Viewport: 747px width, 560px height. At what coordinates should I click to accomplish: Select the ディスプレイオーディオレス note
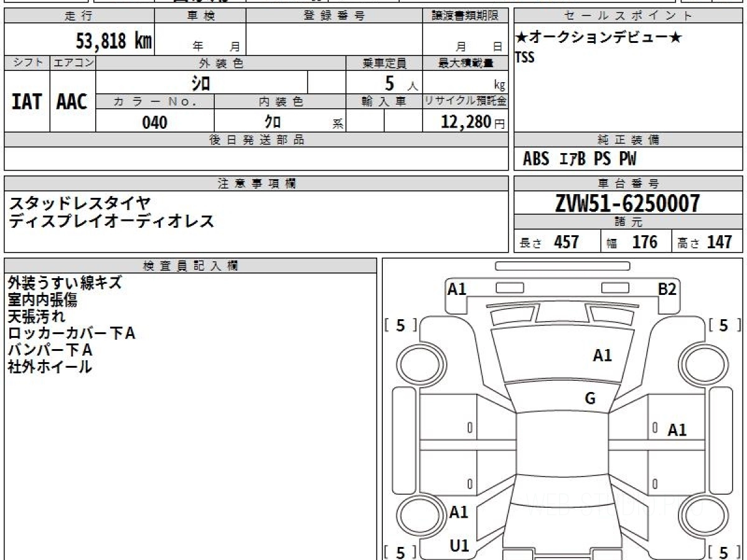111,220
